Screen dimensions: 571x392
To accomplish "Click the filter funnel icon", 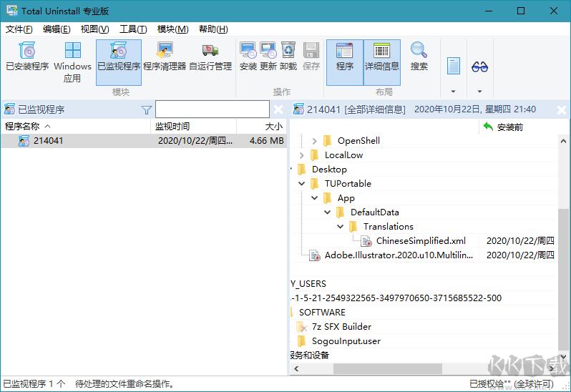I will 147,110.
